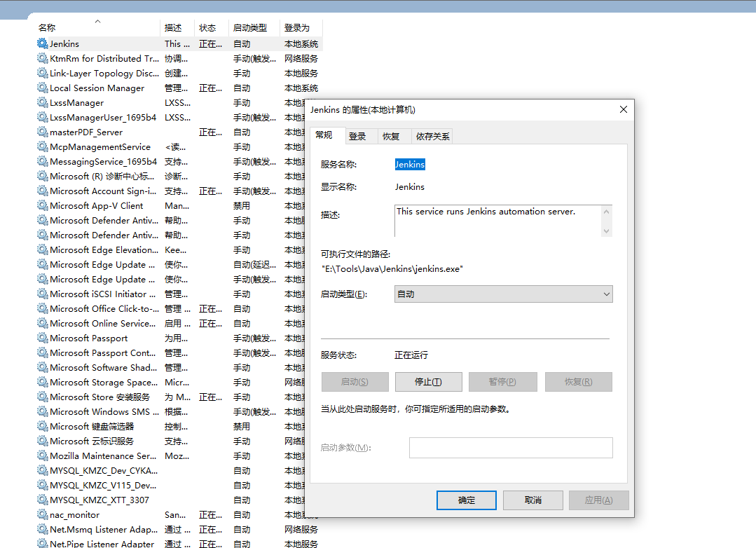This screenshot has width=756, height=548.
Task: Click gear icon of LxssManager service
Action: pyautogui.click(x=43, y=102)
